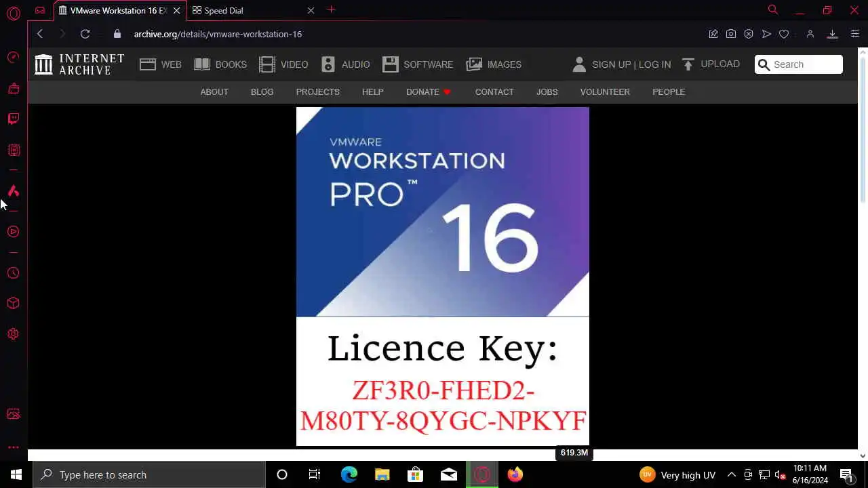
Task: Click the taskbar search box
Action: click(x=149, y=474)
